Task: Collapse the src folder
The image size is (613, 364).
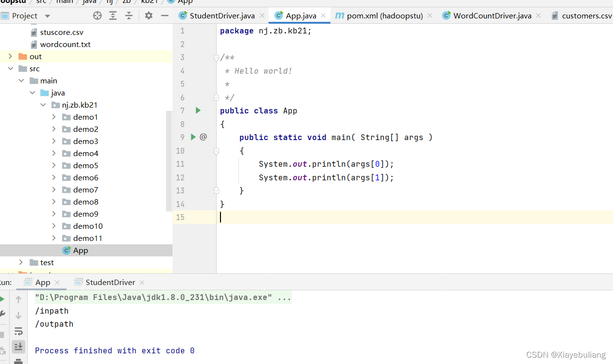Action: [10, 69]
